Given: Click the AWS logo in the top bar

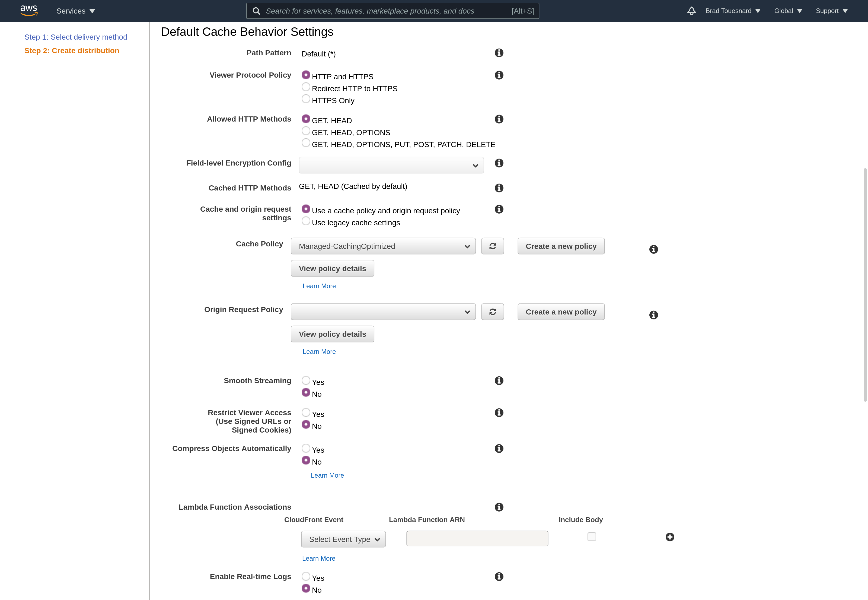Looking at the screenshot, I should (28, 11).
